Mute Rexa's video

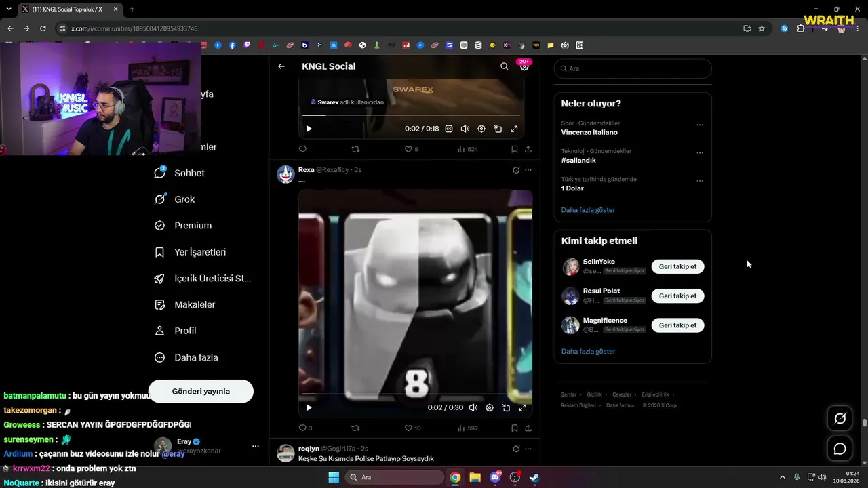pos(473,407)
